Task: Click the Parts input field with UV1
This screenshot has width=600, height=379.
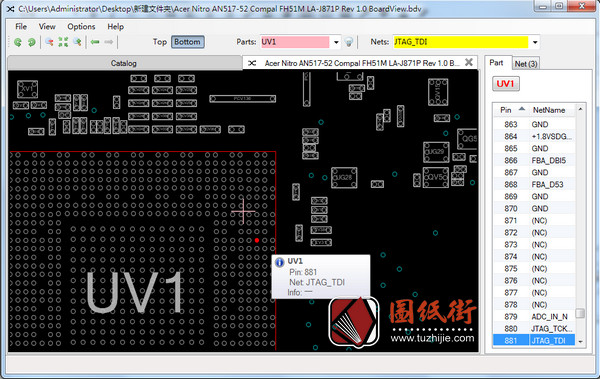Action: point(295,42)
